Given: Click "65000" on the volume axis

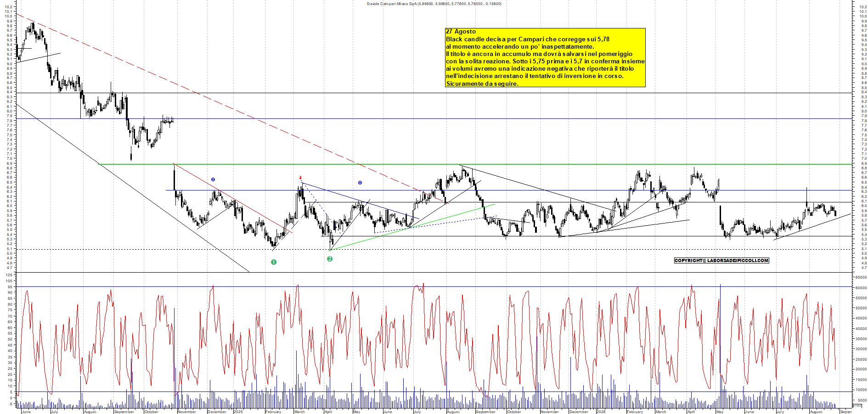Looking at the screenshot, I should (860, 277).
